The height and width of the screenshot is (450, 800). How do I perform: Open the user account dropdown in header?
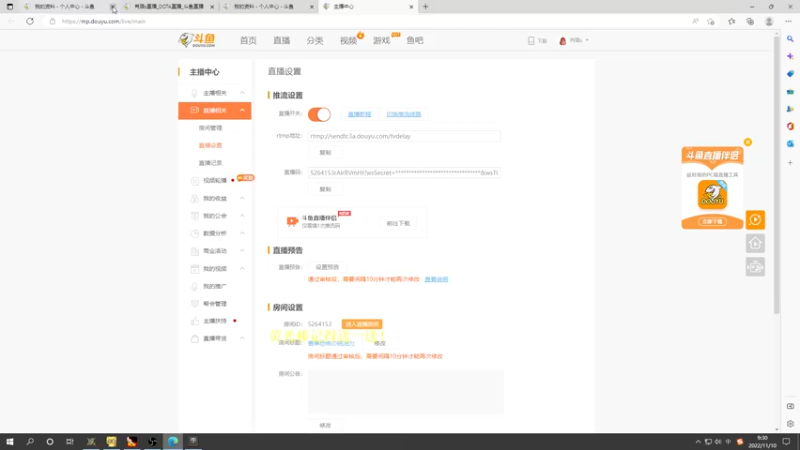(x=574, y=40)
